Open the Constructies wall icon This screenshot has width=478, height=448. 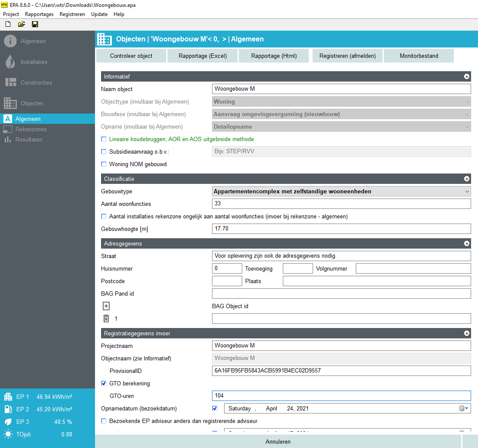click(x=11, y=82)
